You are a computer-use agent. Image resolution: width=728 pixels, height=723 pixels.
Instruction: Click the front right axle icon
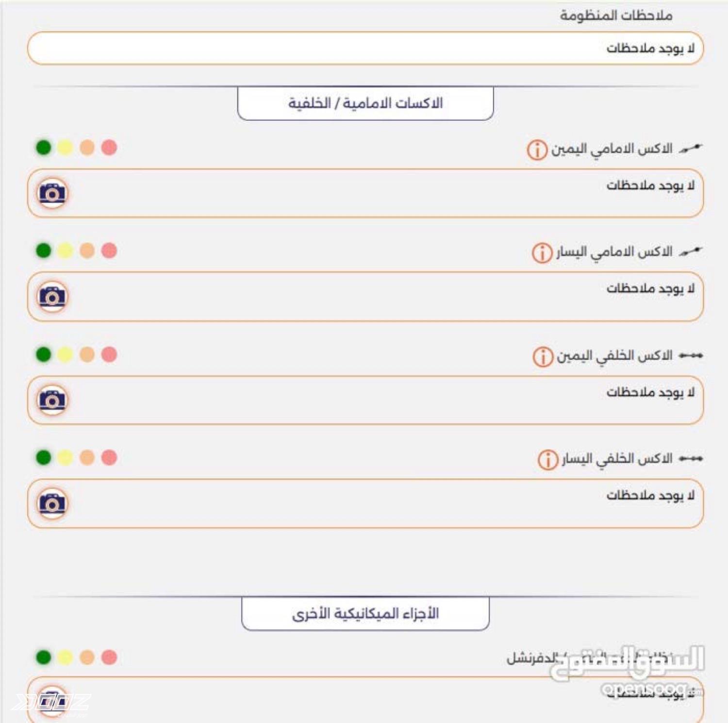coord(691,148)
